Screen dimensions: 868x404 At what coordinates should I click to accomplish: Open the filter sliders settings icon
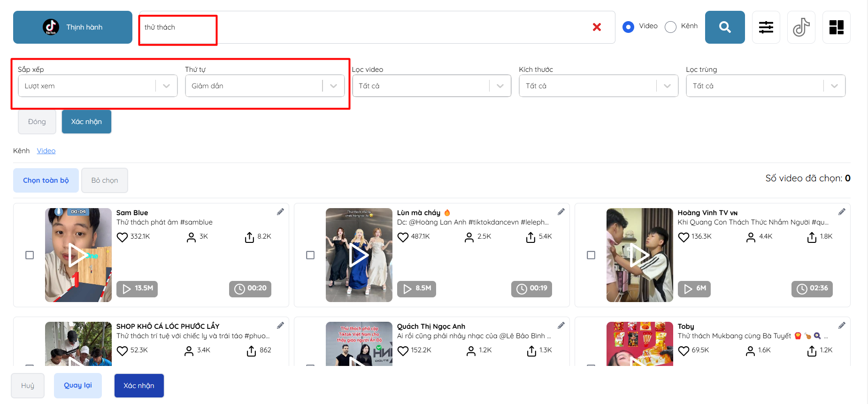click(766, 27)
